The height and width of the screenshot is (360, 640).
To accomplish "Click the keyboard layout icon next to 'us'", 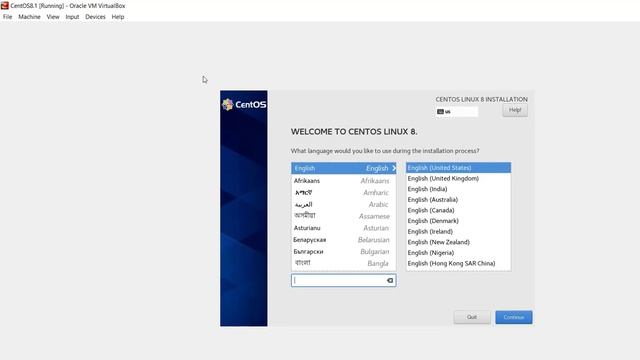I will pos(440,111).
